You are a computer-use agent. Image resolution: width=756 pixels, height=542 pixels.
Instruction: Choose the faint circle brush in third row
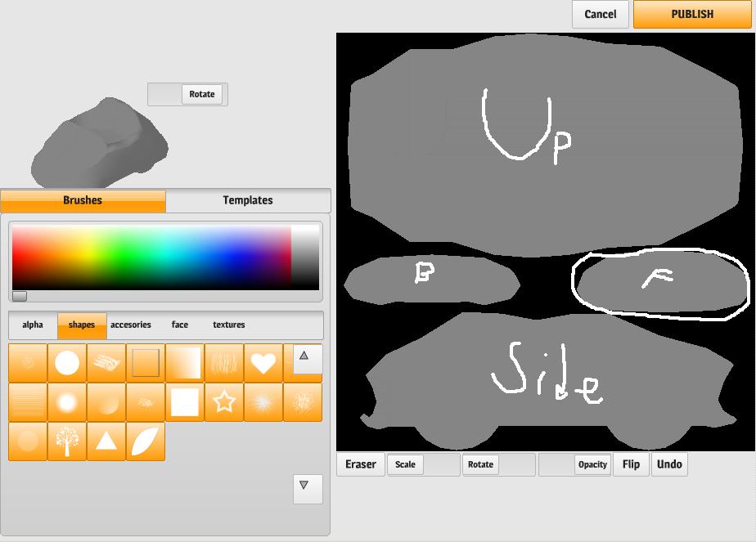click(28, 441)
